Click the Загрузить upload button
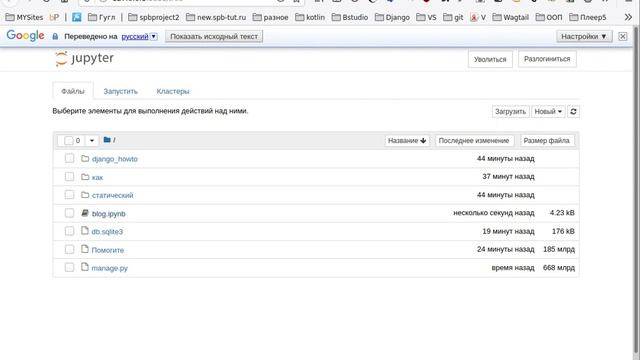The width and height of the screenshot is (640, 360). [x=510, y=111]
